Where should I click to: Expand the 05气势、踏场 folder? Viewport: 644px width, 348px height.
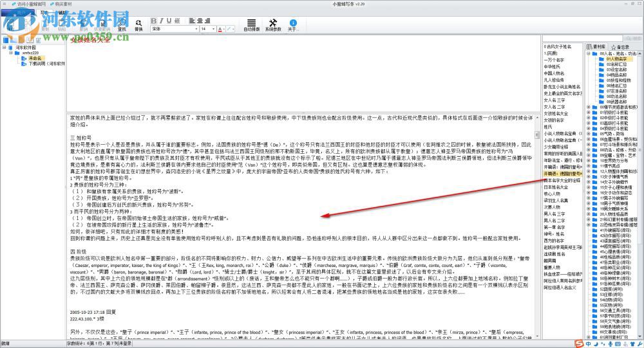point(588,134)
